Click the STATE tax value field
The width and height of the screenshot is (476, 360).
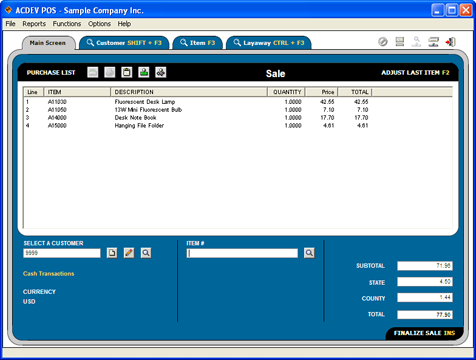[425, 282]
